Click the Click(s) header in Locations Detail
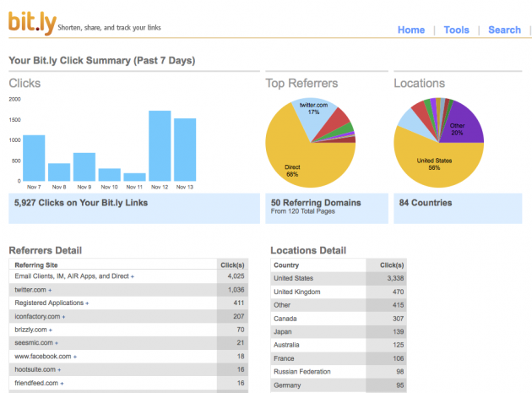 [x=392, y=265]
